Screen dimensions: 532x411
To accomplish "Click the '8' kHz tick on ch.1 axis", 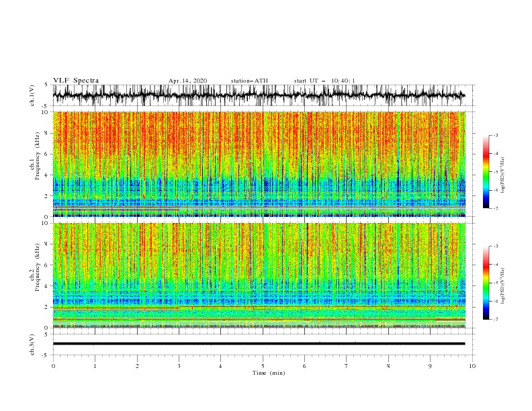I will (x=47, y=133).
